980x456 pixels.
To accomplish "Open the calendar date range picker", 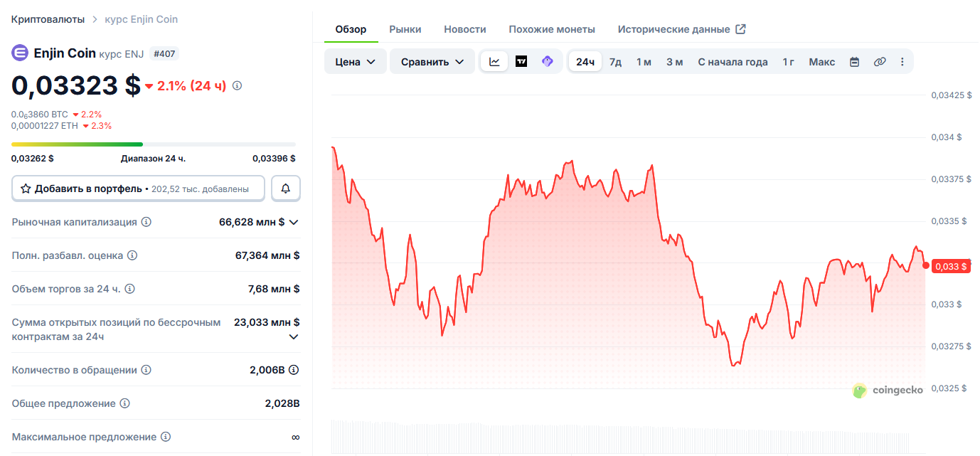I will pyautogui.click(x=855, y=62).
